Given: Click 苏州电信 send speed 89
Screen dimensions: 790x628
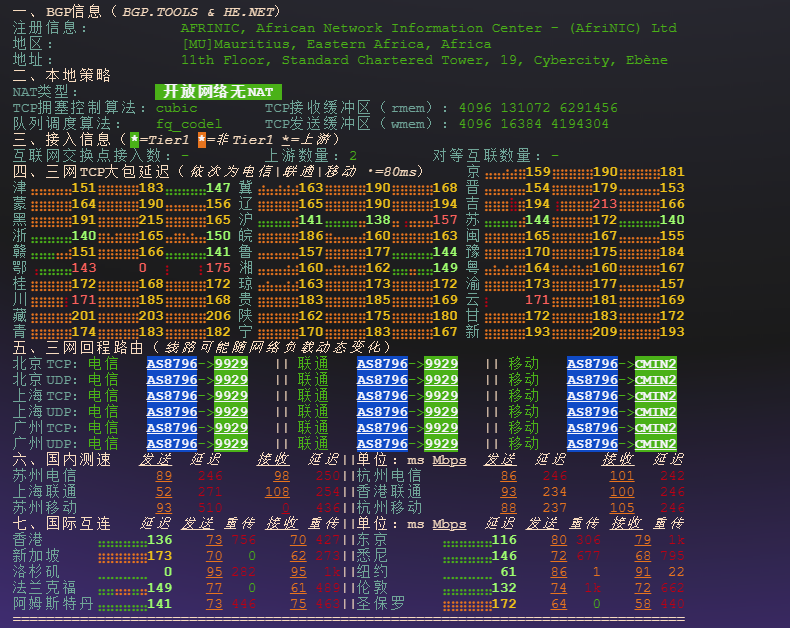Looking at the screenshot, I should (164, 476).
